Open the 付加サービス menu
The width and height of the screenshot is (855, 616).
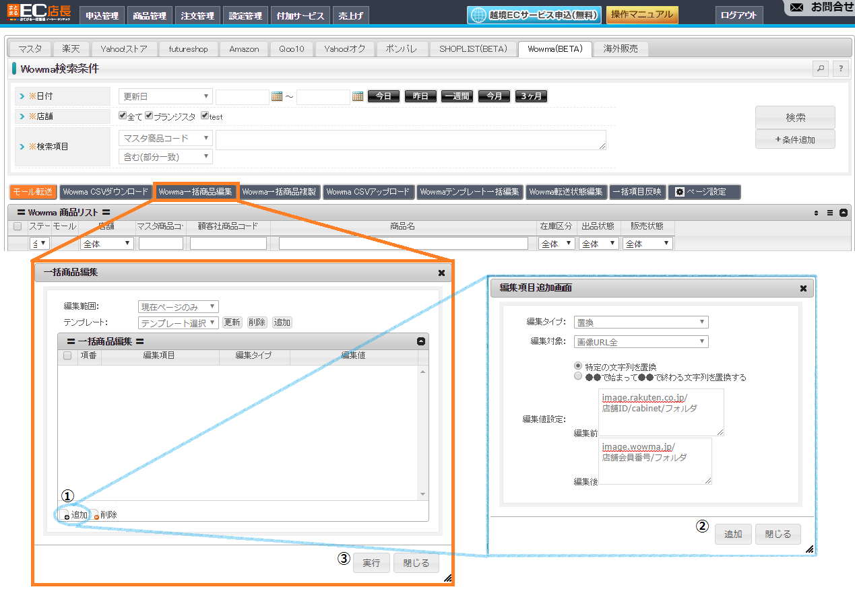click(x=300, y=15)
